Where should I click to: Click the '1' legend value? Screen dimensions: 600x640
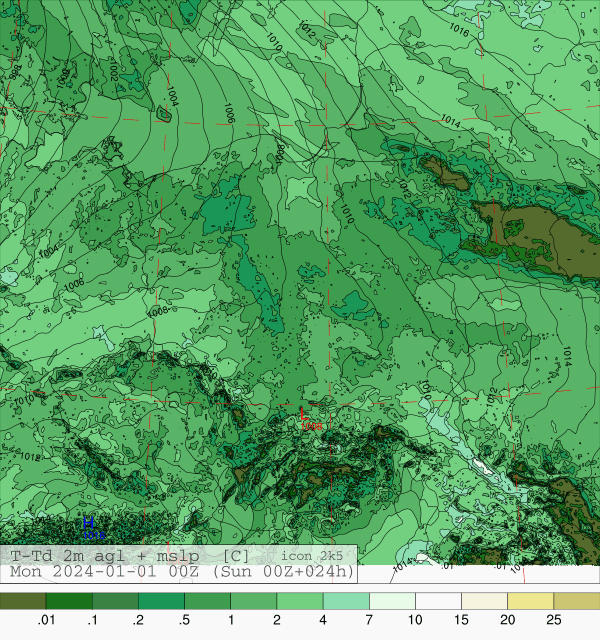point(231,620)
